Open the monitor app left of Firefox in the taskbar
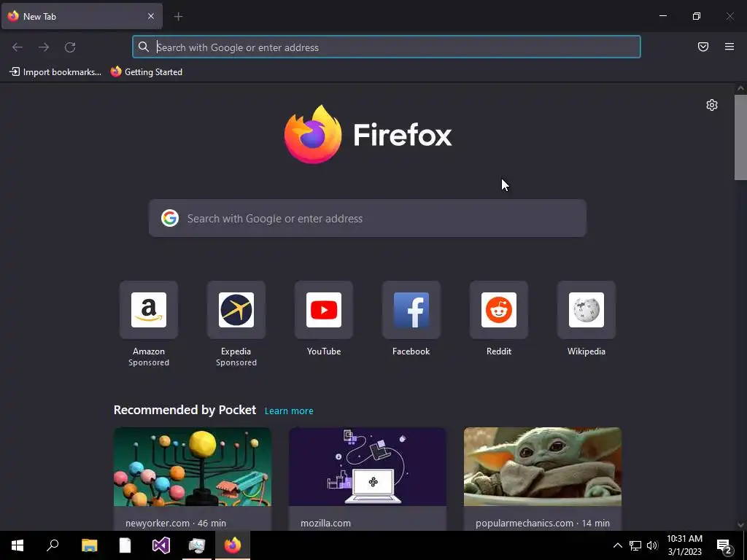The height and width of the screenshot is (560, 747). (197, 545)
